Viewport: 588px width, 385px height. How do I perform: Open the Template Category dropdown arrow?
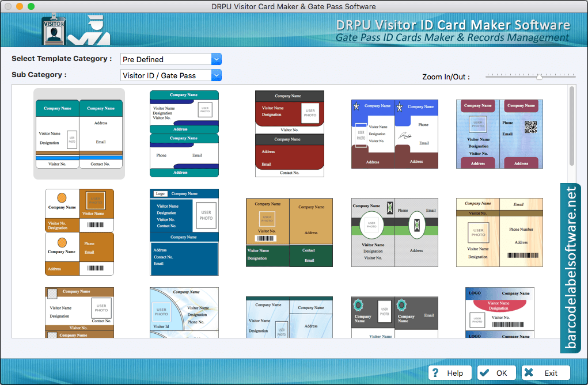(x=217, y=59)
